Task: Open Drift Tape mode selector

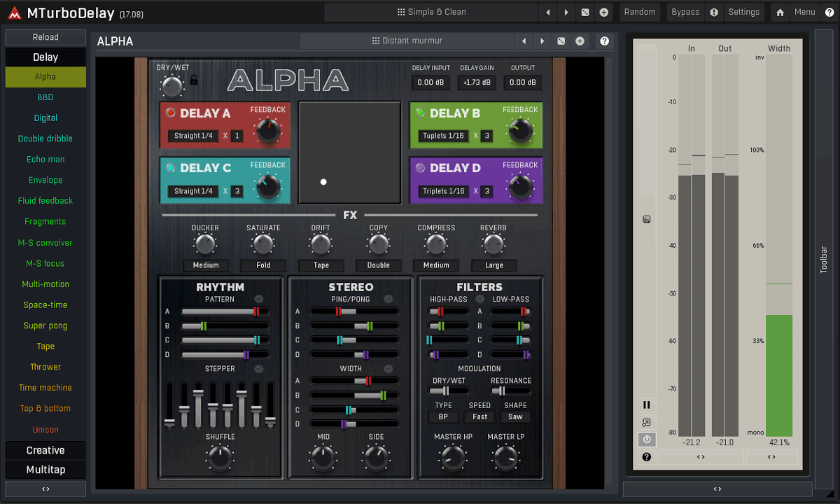Action: pos(321,265)
